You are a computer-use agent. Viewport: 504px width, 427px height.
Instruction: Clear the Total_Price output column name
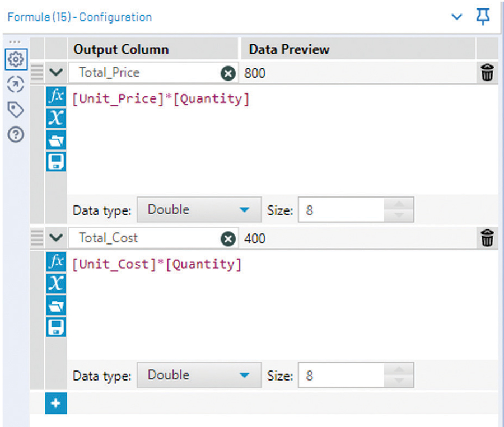pyautogui.click(x=227, y=73)
